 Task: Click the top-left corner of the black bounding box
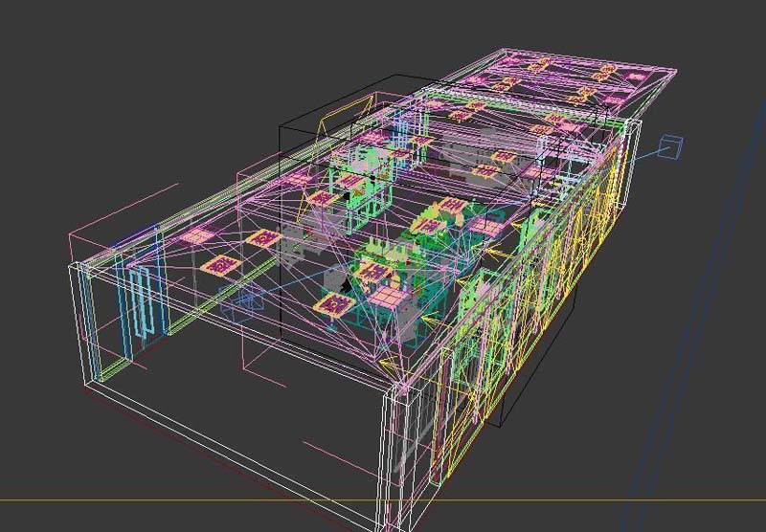point(280,124)
